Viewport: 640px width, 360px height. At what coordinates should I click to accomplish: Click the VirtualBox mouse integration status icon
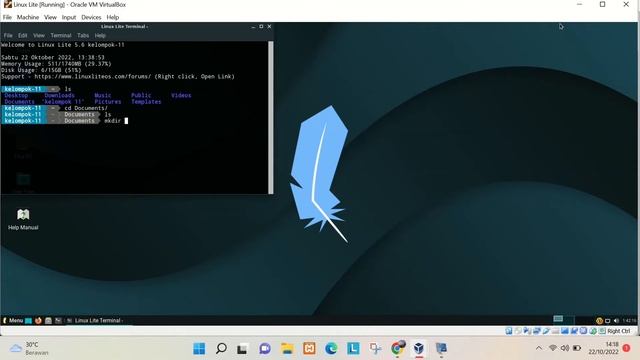pos(593,331)
